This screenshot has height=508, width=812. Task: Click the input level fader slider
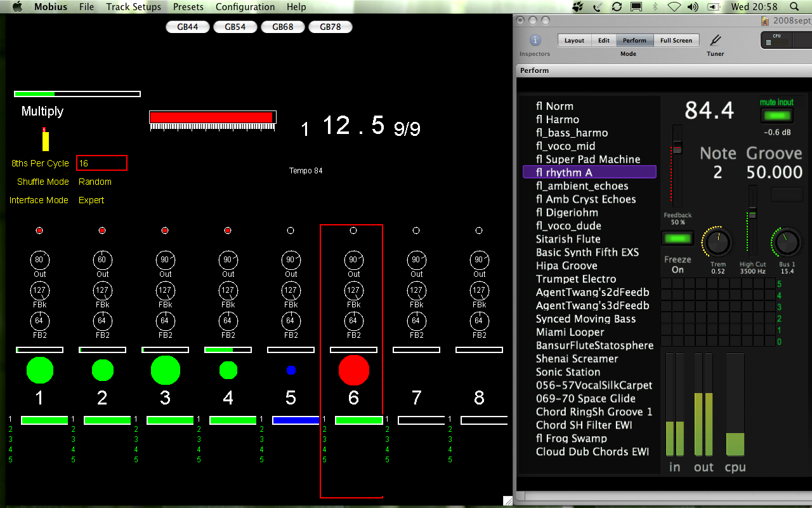(x=678, y=149)
